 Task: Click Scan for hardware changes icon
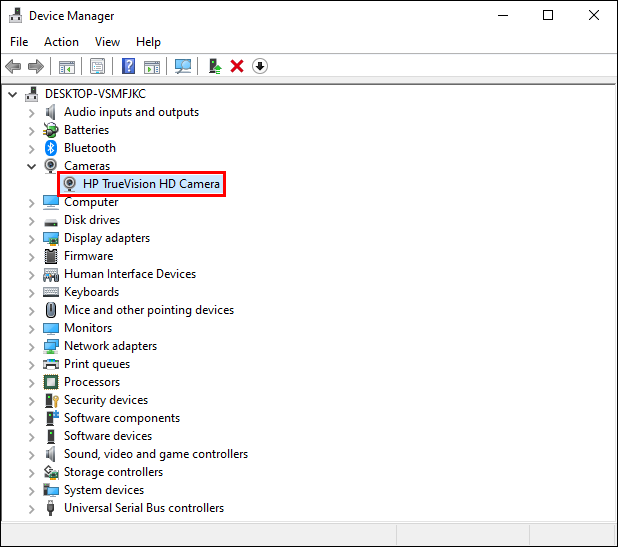click(183, 66)
